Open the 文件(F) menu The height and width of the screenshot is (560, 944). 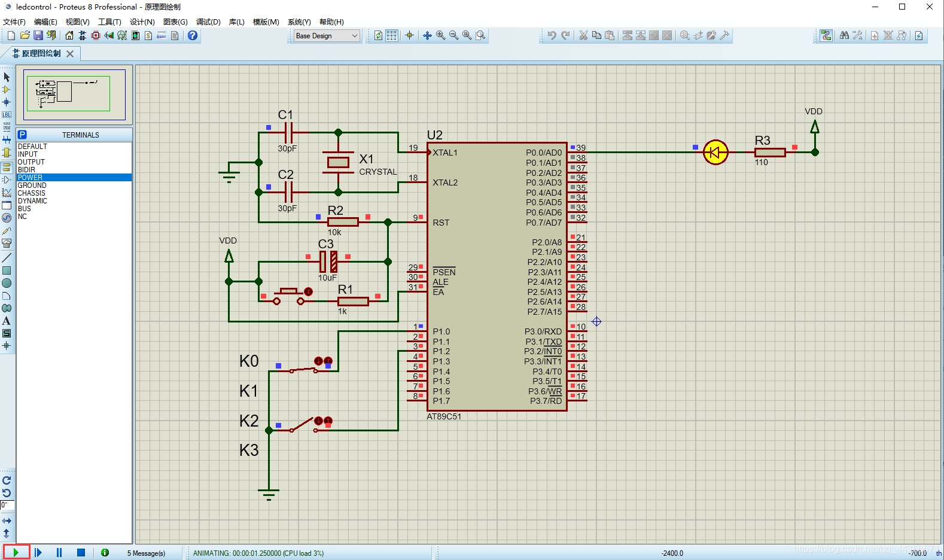[14, 22]
